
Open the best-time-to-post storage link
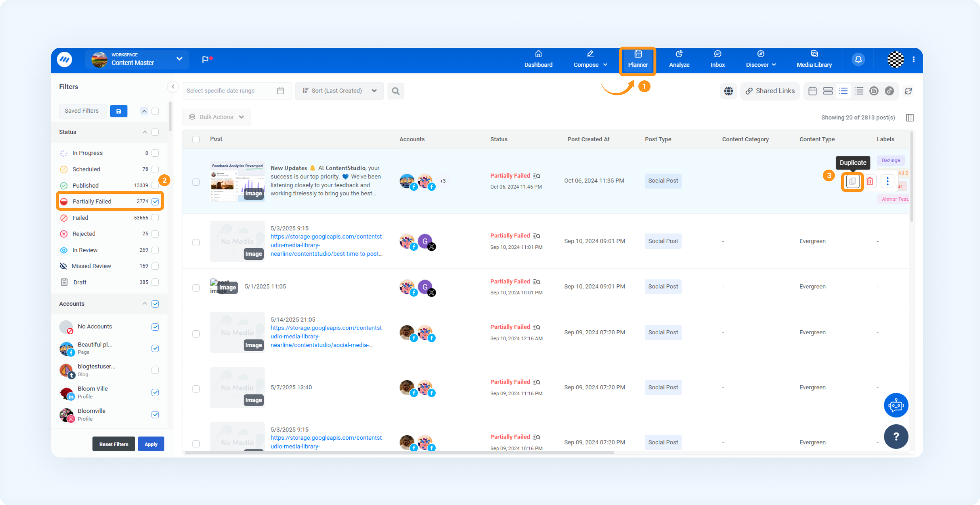point(327,245)
